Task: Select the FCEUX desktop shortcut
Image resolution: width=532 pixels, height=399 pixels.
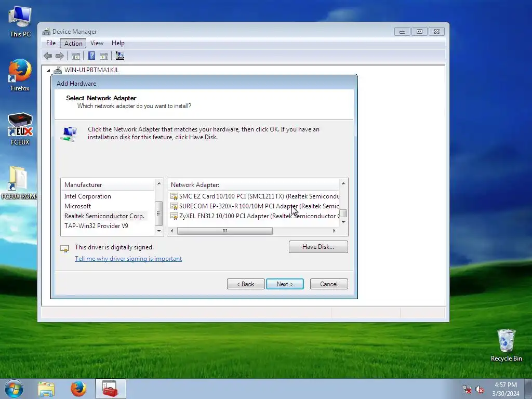Action: 20,129
